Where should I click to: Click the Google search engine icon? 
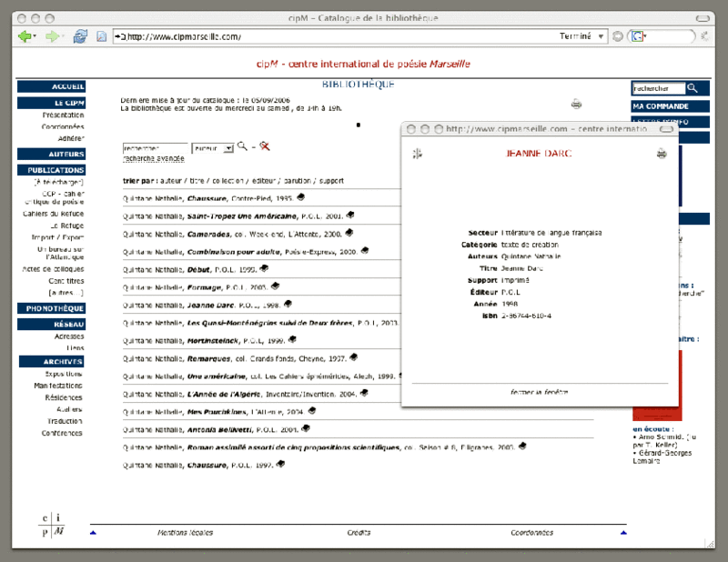coord(638,36)
